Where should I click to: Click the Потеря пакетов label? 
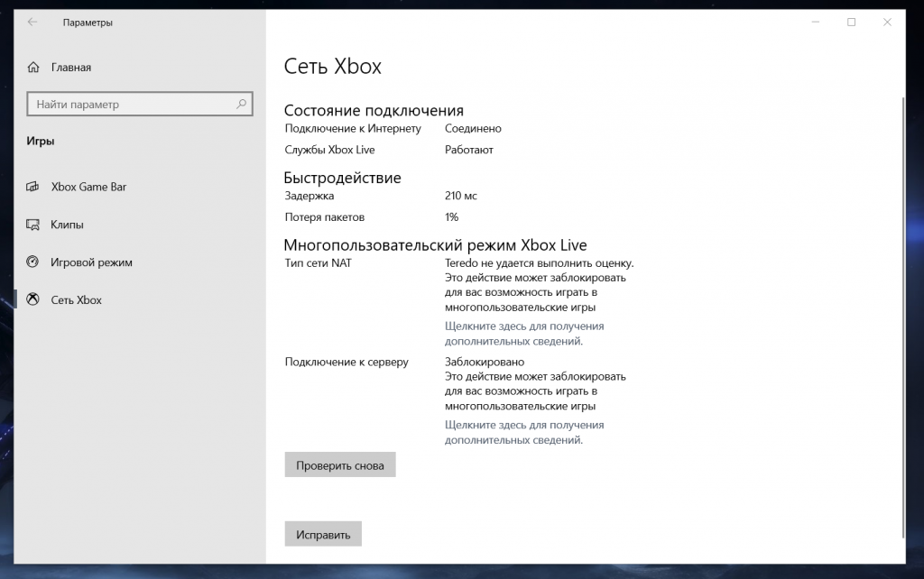point(325,216)
